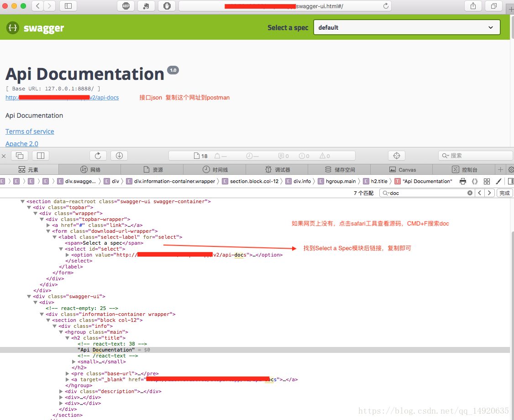Expand the div class description node
Screen dimensions: 514x420
pos(61,391)
